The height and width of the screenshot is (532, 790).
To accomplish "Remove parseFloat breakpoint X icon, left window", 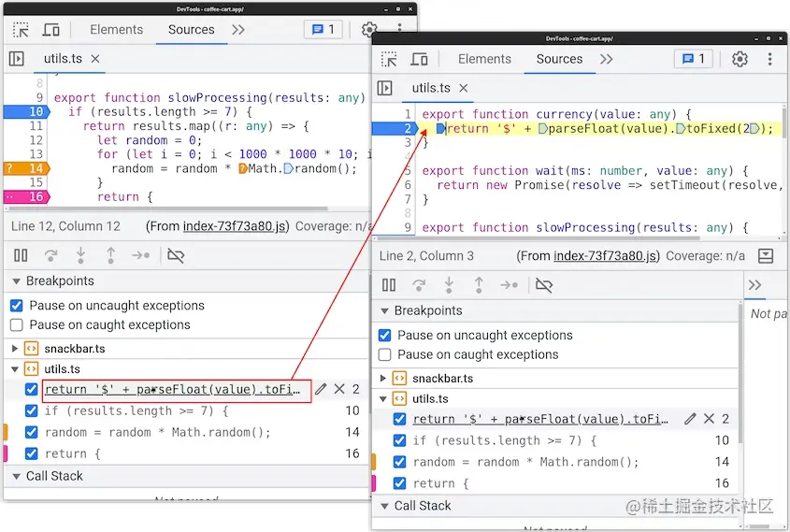I will pos(339,389).
